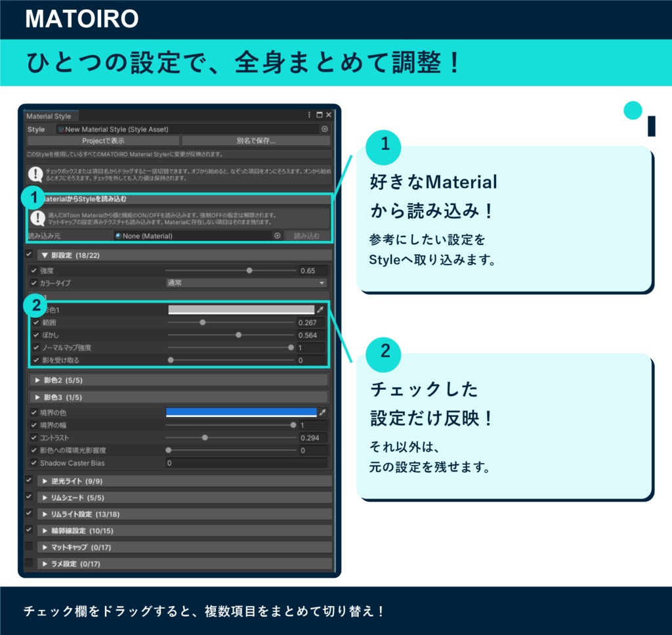Pick border color (境界の色) with eyedropper
The image size is (672, 635).
click(323, 412)
